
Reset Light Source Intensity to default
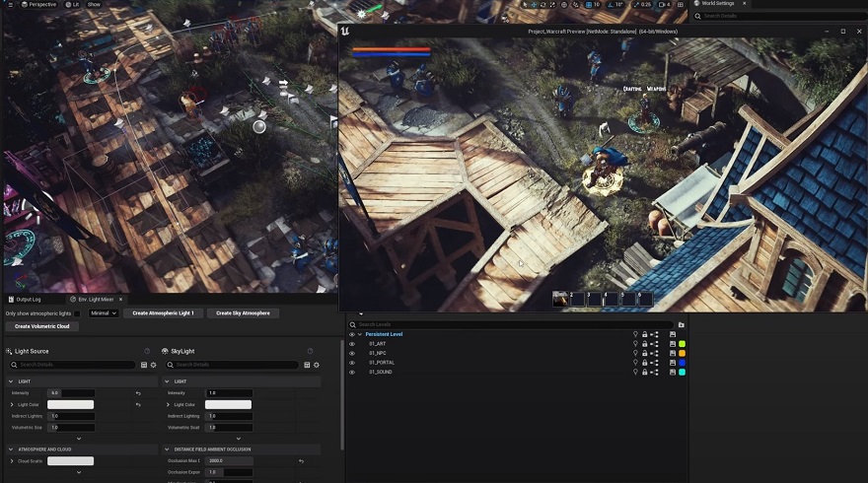coord(138,393)
